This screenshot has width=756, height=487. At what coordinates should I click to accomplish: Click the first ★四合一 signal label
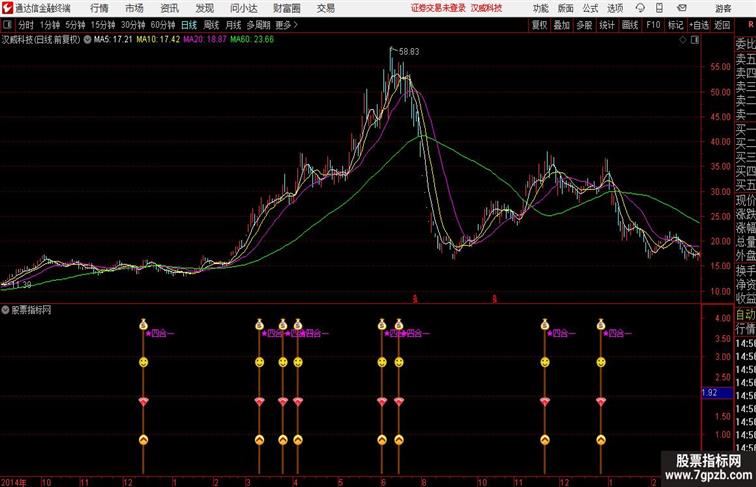tap(160, 333)
